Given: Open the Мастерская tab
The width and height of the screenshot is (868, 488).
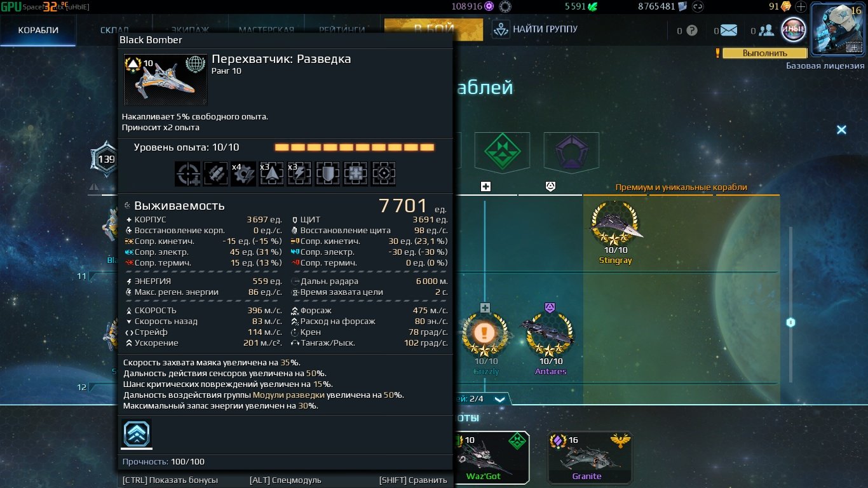Looking at the screenshot, I should click(266, 30).
